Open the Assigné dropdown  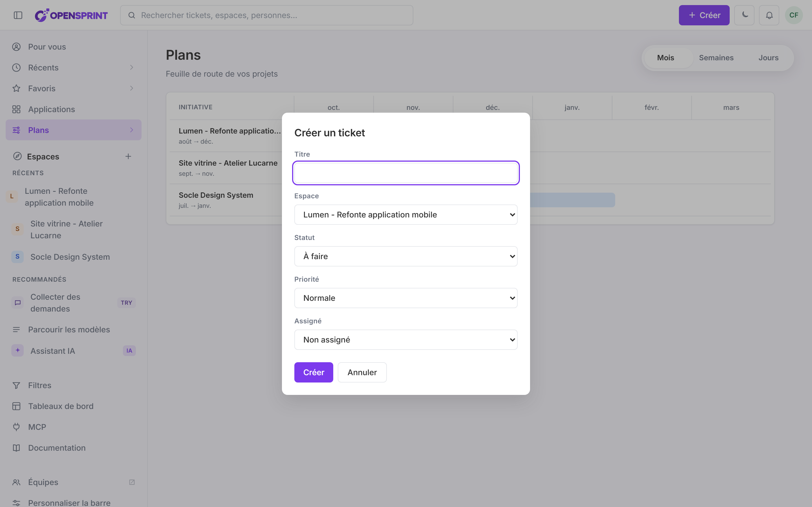coord(406,340)
